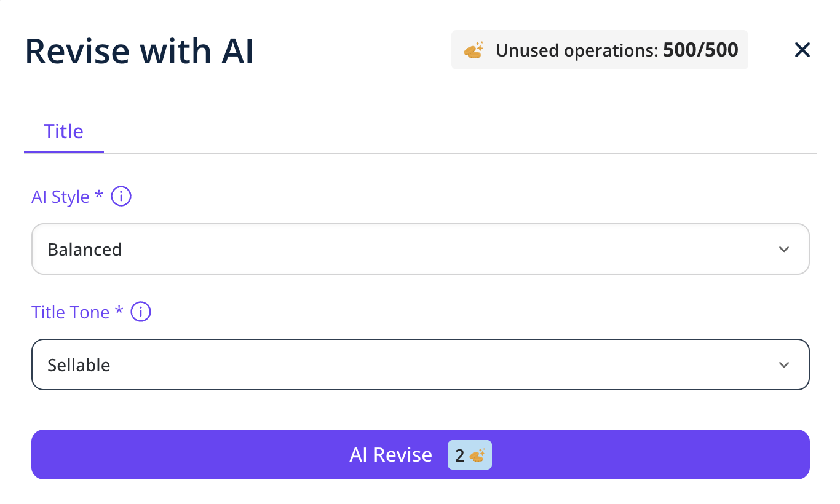Image resolution: width=840 pixels, height=504 pixels.
Task: Click the AI Style info icon
Action: coord(121,197)
